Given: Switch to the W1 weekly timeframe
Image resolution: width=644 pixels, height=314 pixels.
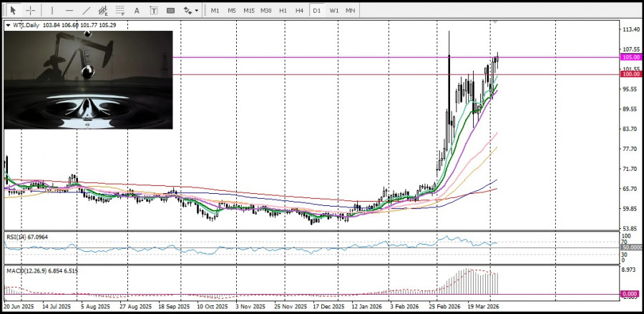Looking at the screenshot, I should (333, 11).
